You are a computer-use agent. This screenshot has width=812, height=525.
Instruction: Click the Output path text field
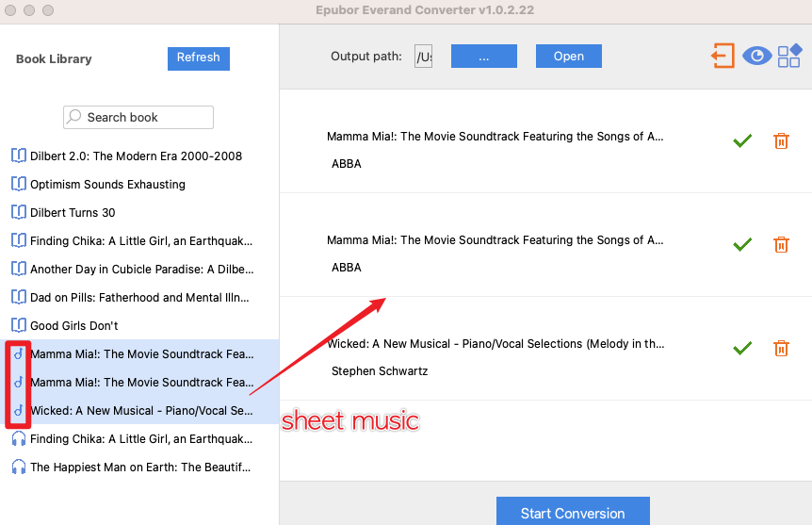[x=423, y=56]
